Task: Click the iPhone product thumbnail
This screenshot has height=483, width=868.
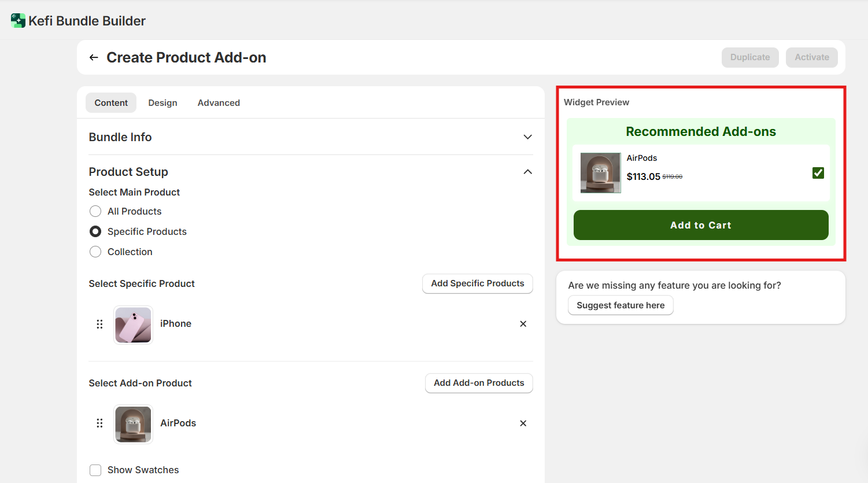Action: pos(133,325)
